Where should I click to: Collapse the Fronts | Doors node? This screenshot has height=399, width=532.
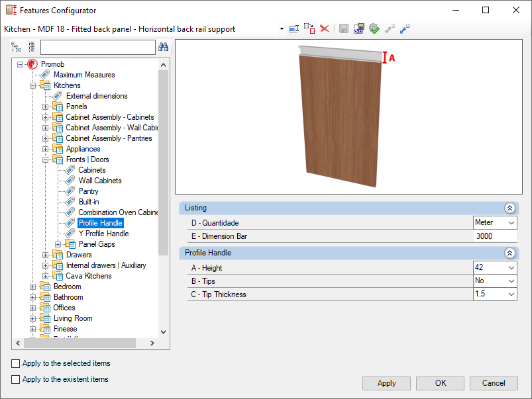(46, 159)
